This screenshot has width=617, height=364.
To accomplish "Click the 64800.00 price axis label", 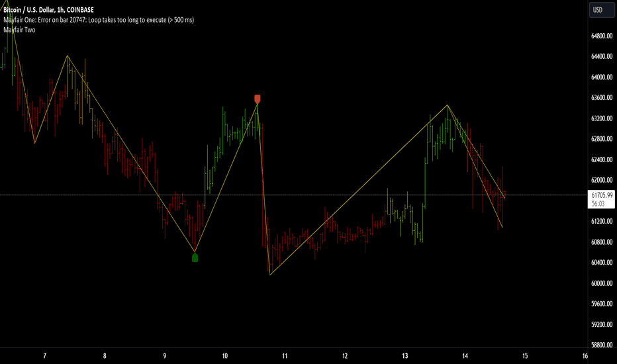I will pos(602,36).
